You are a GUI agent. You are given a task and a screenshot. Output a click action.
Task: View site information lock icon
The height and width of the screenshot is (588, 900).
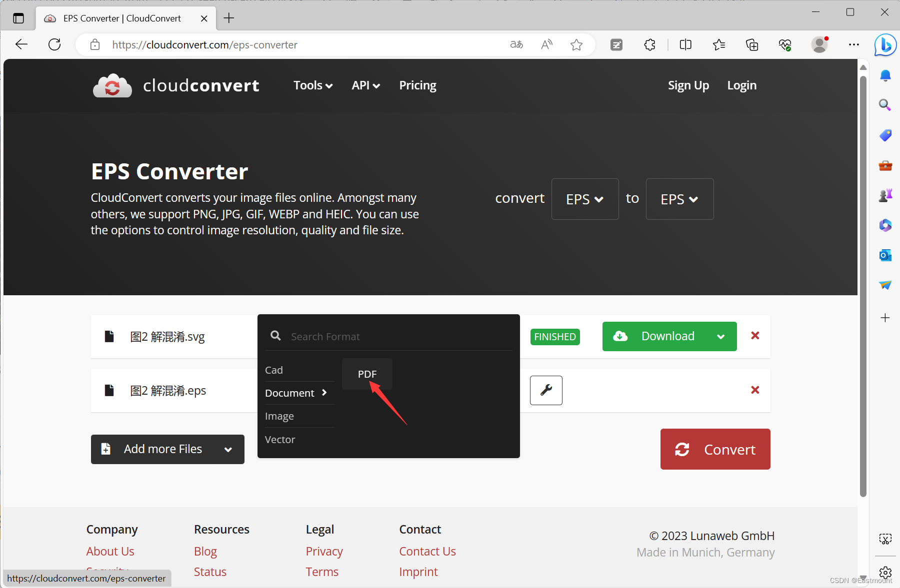click(95, 45)
